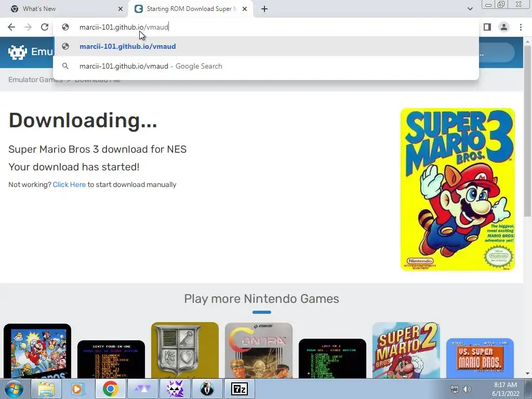The image size is (532, 399).
Task: Click the browser Forward arrow
Action: 28,27
